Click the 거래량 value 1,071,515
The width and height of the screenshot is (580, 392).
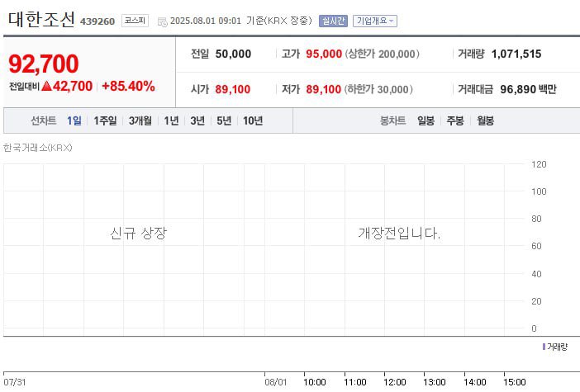tap(516, 54)
